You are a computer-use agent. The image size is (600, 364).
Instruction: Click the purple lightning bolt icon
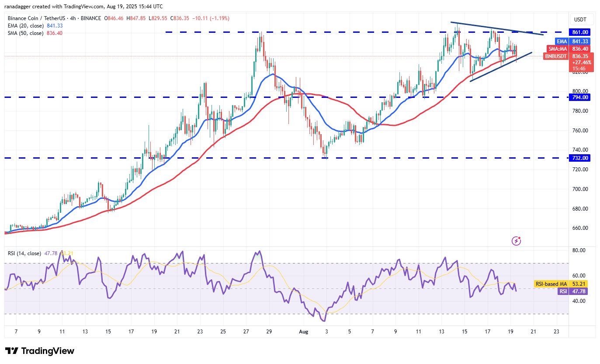point(516,241)
